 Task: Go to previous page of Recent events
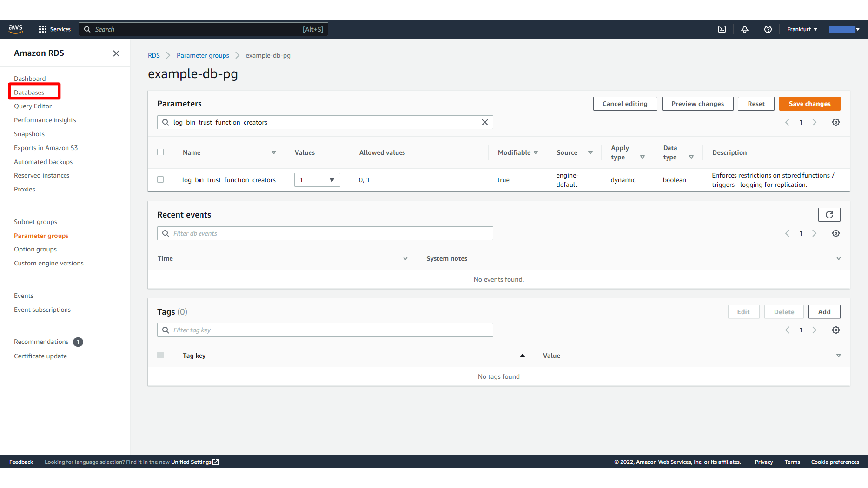coord(787,233)
